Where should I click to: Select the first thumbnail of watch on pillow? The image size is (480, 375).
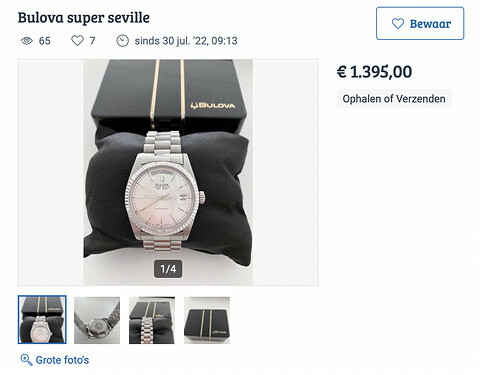(x=42, y=320)
